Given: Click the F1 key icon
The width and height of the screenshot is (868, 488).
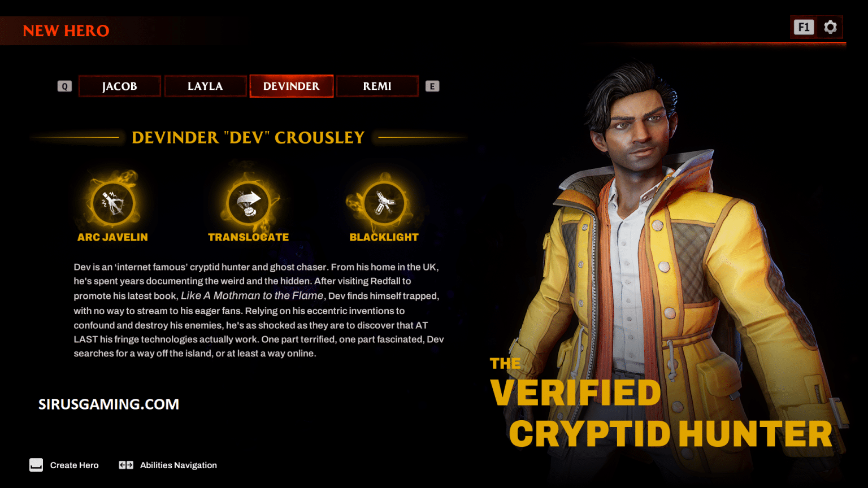Looking at the screenshot, I should tap(804, 27).
